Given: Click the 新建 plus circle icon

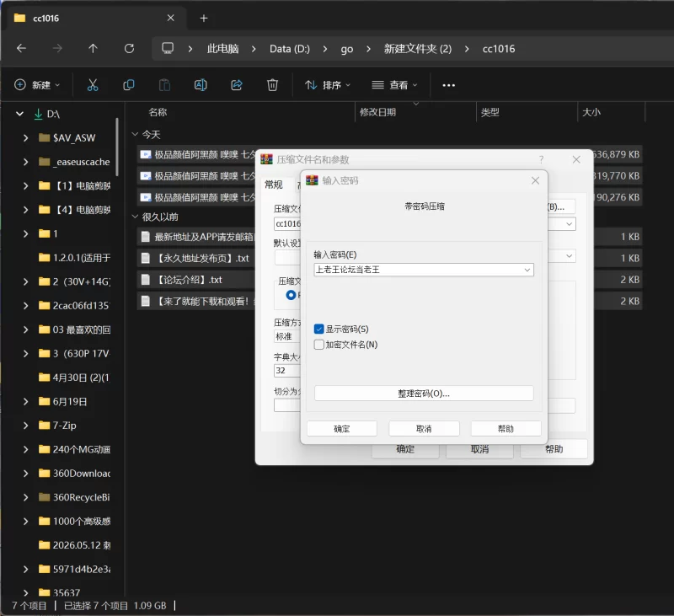Looking at the screenshot, I should click(x=20, y=84).
